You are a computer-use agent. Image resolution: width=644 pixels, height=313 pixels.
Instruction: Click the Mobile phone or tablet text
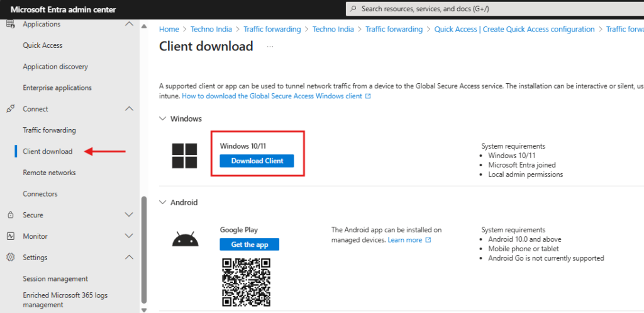524,249
